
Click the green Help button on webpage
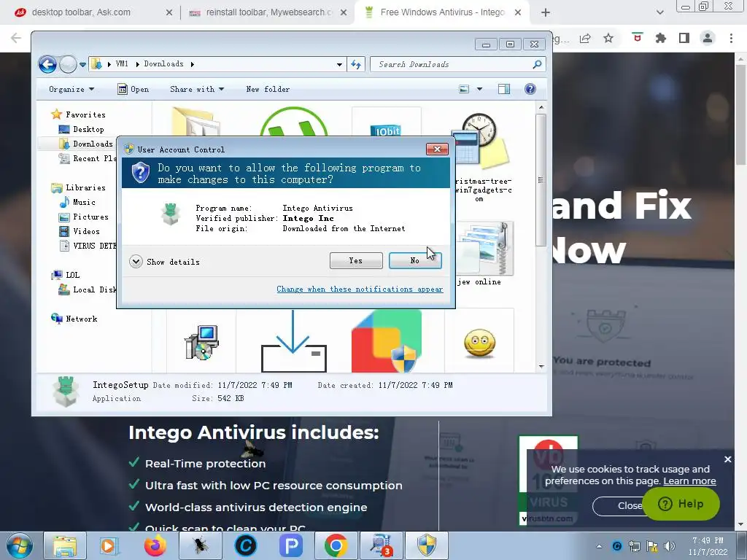[x=681, y=504]
